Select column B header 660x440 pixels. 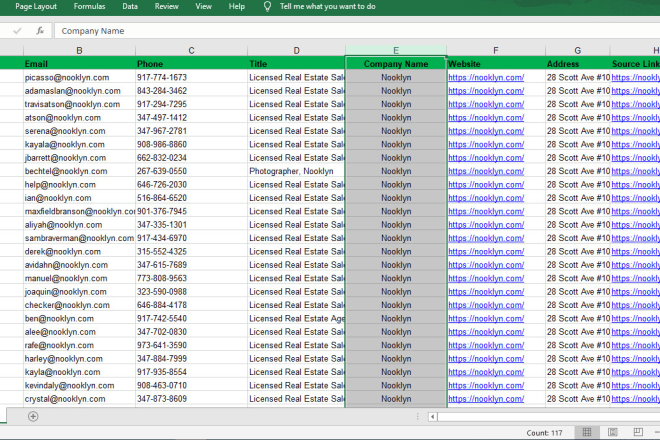click(x=79, y=51)
